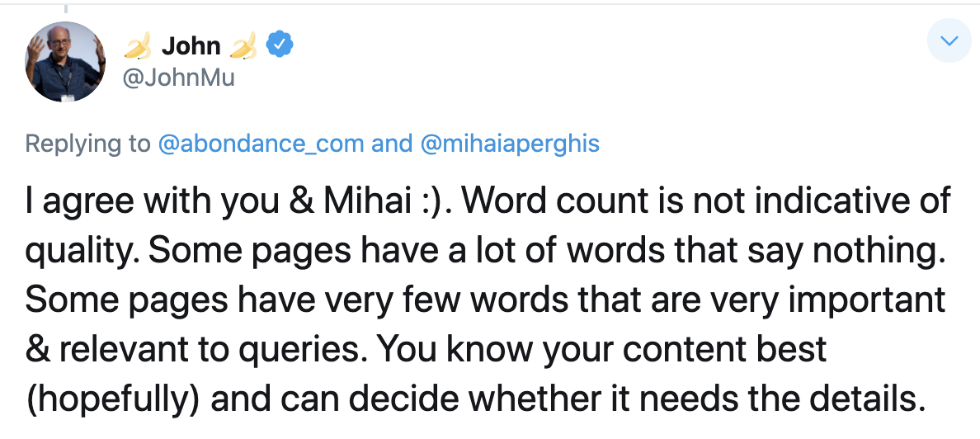This screenshot has height=439, width=980.
Task: Open the @abondance_com mention link
Action: coord(261,144)
